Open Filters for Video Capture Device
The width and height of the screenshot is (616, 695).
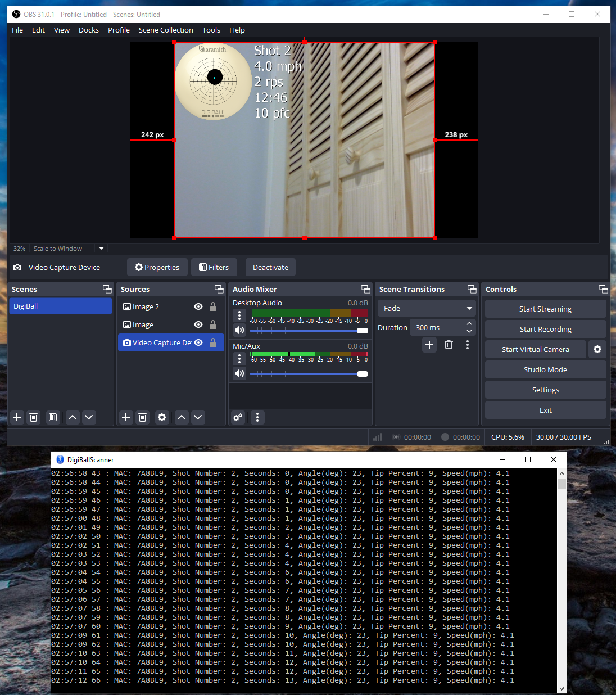tap(214, 267)
